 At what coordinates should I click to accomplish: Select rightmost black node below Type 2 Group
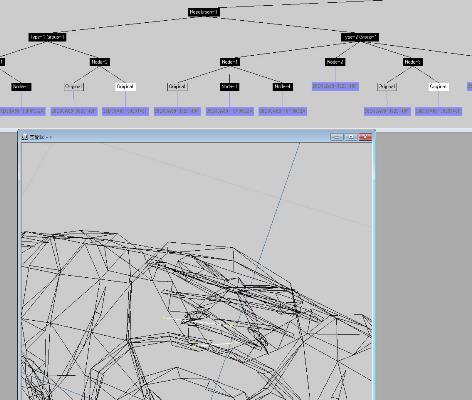pos(413,62)
